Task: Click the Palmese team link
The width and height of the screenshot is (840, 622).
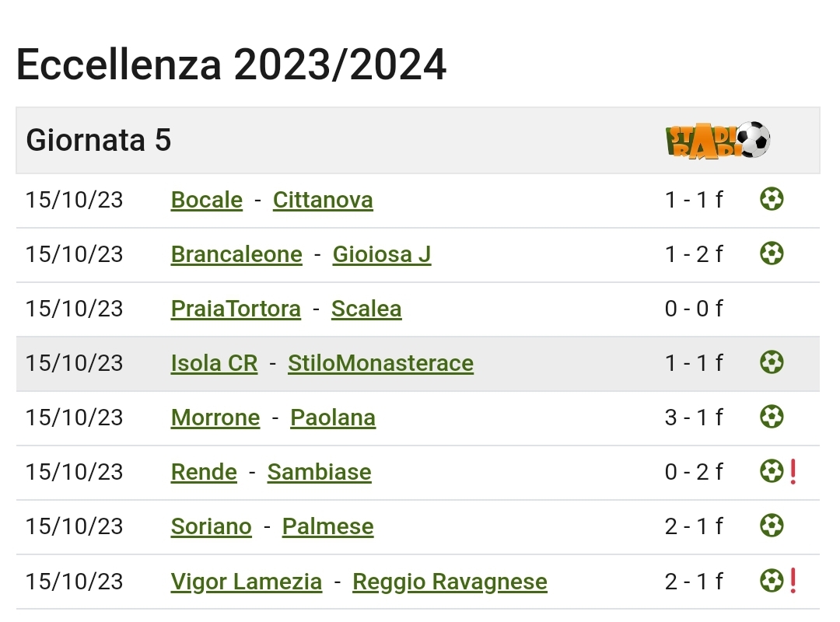Action: 328,526
